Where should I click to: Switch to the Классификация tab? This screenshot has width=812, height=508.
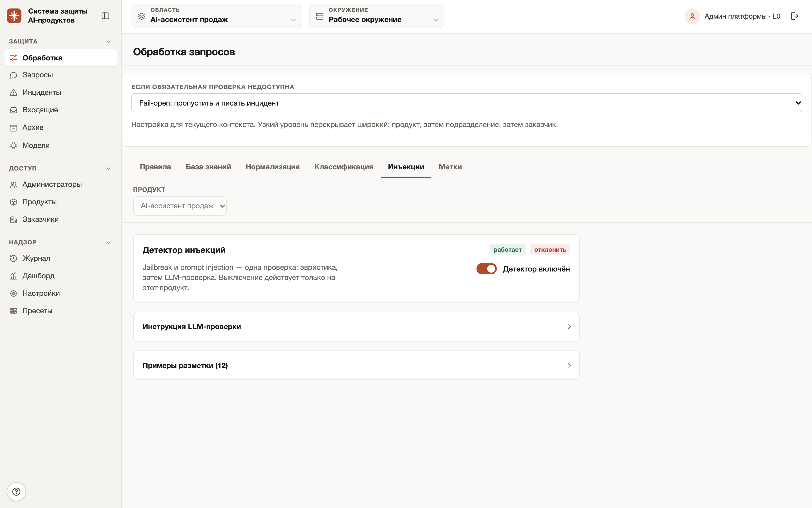tap(344, 167)
